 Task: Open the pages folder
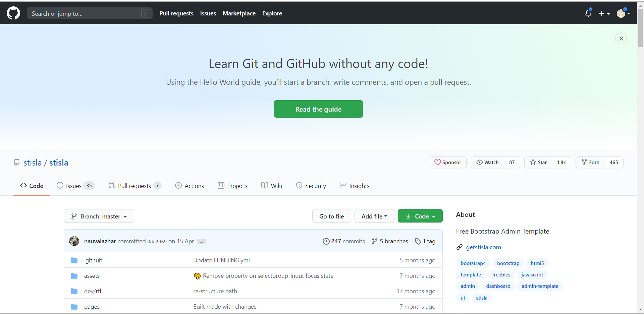(x=92, y=307)
